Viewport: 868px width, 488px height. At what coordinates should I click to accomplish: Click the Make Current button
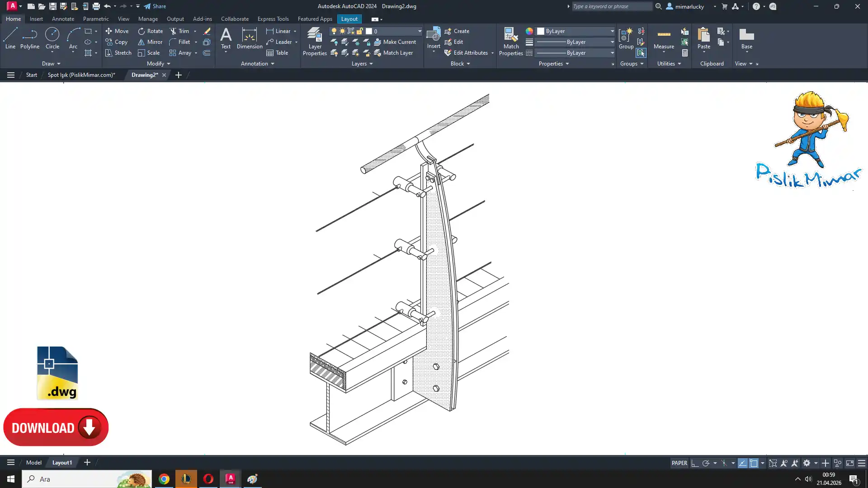pos(395,42)
